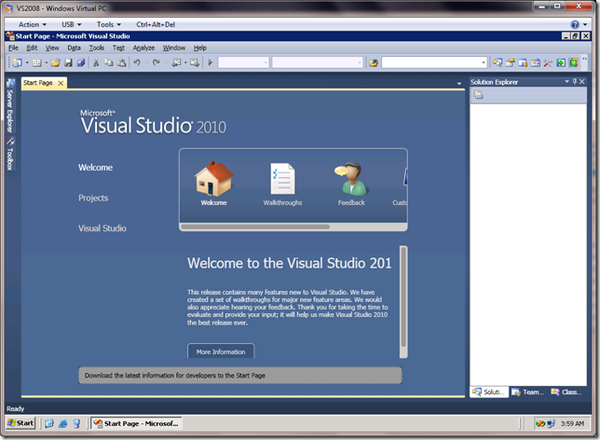Open the Window menu
This screenshot has height=440, width=600.
(174, 48)
